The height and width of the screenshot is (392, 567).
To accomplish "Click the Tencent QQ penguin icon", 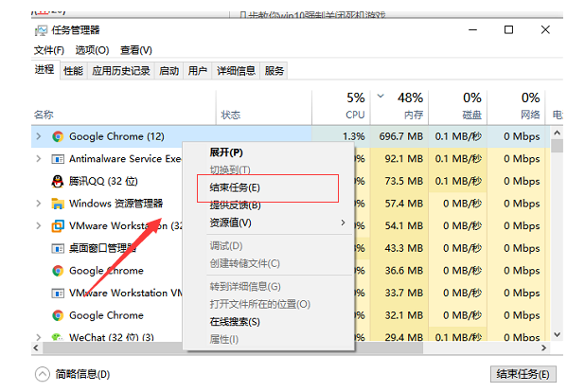I will click(x=58, y=181).
